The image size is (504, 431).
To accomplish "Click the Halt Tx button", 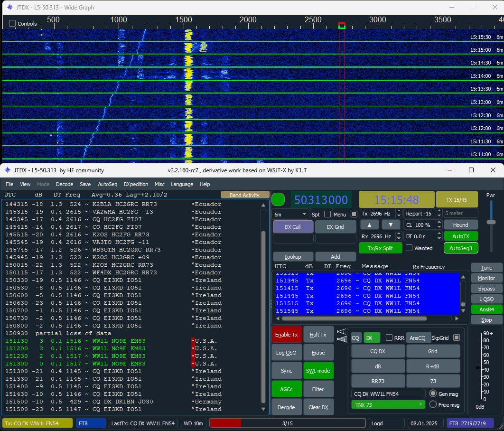I will [x=318, y=335].
